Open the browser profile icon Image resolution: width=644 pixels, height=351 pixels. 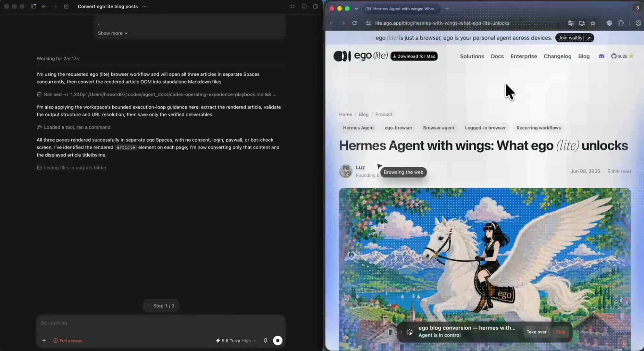[x=638, y=23]
